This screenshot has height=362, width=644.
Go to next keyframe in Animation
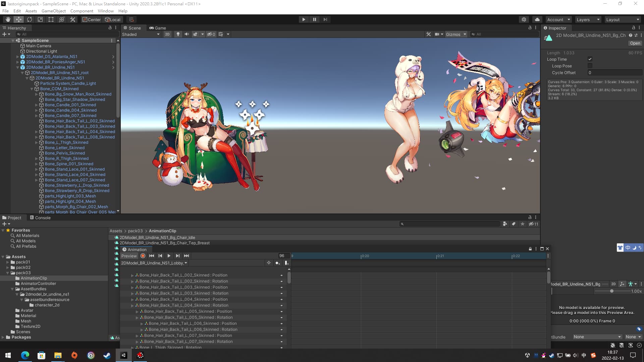tap(178, 256)
